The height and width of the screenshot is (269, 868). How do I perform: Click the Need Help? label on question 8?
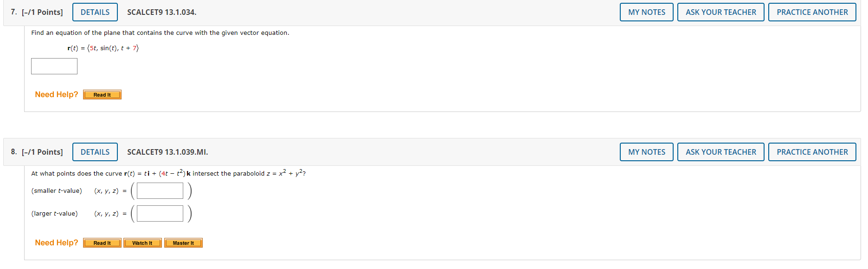[x=57, y=243]
